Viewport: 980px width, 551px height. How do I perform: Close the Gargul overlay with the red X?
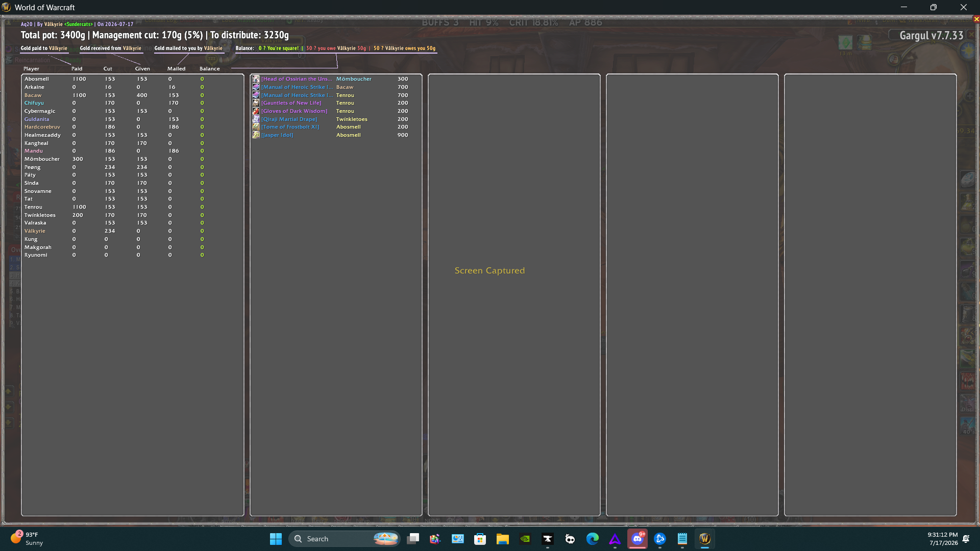click(976, 19)
